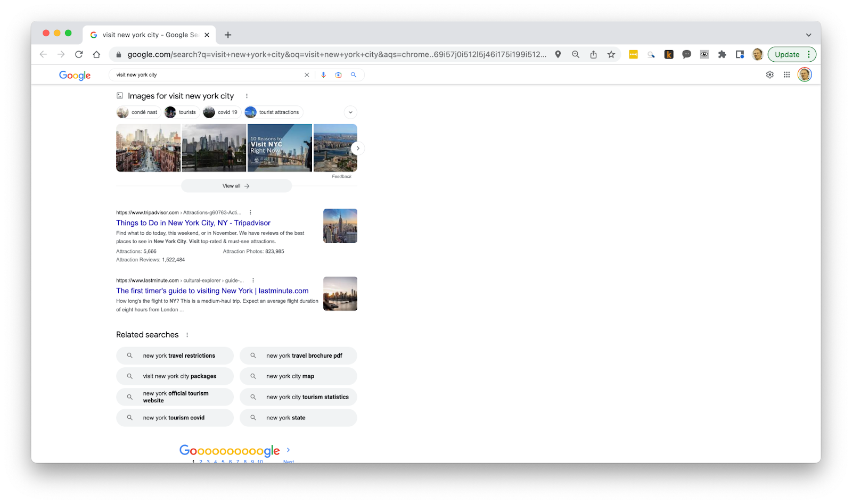
Task: Click the Feedback link under images
Action: 341,177
